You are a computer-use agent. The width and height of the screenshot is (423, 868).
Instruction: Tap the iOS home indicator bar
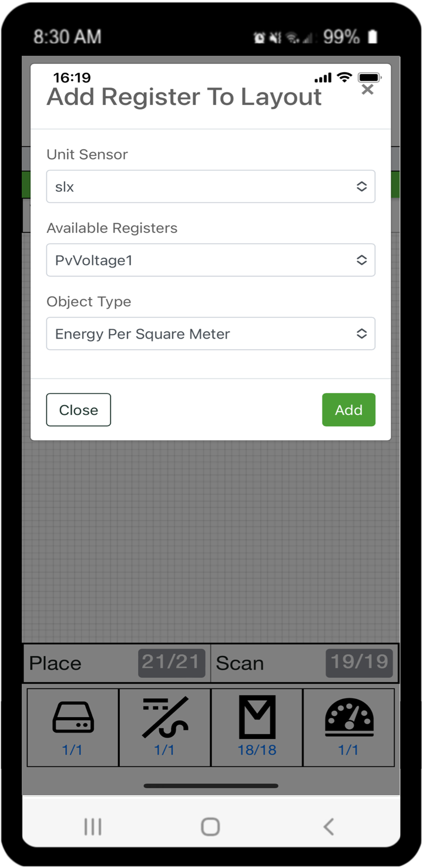(211, 786)
